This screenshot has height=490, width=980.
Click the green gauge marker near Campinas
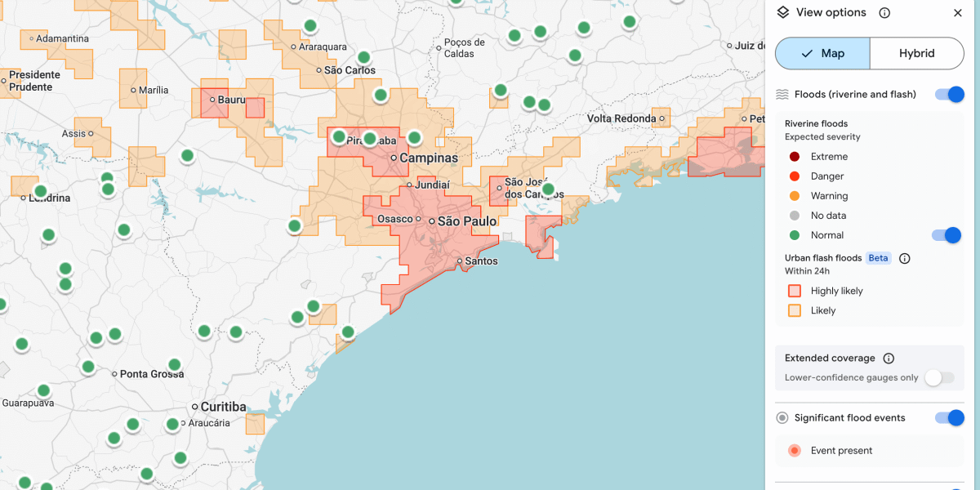pos(414,138)
